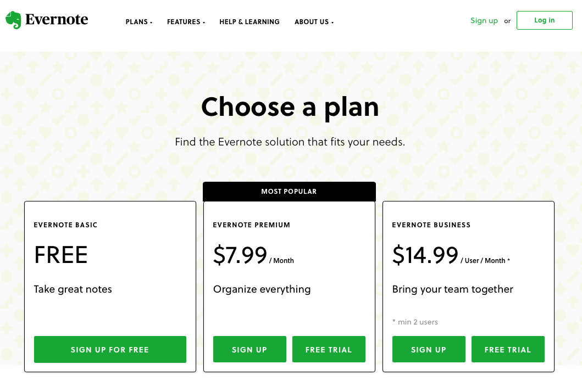Sign up for Evernote Business plan
Viewport: 582px width, 392px height.
429,350
